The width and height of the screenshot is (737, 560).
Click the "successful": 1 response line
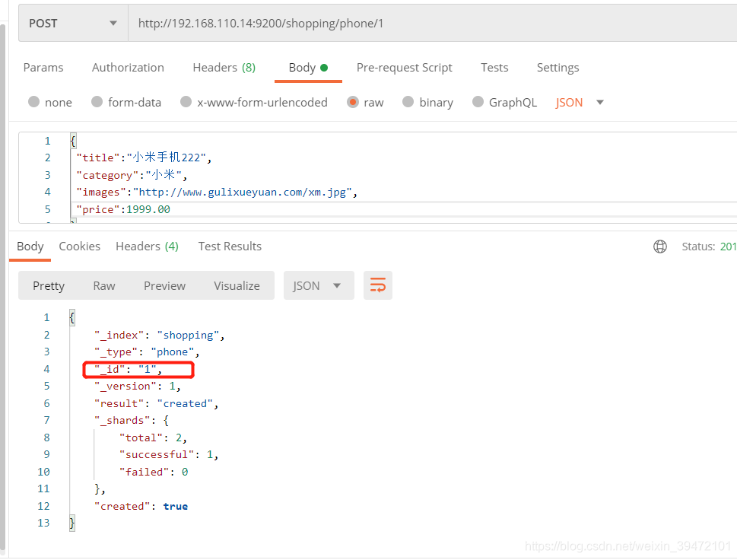pyautogui.click(x=169, y=455)
